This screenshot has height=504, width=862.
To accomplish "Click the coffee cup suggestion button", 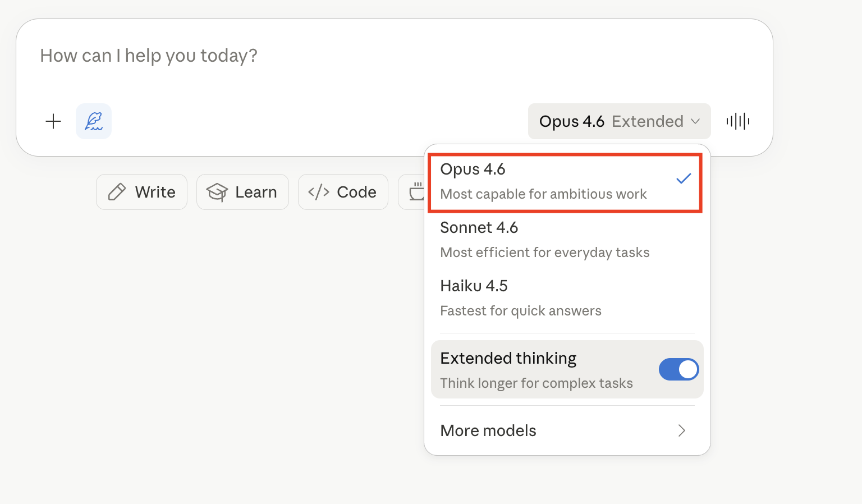I will point(412,192).
